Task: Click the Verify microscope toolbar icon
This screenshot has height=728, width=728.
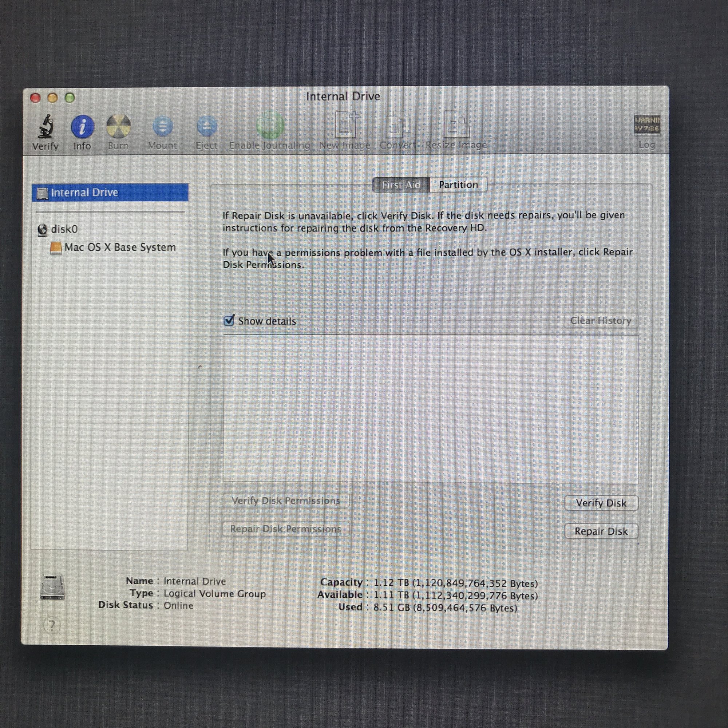Action: [45, 127]
